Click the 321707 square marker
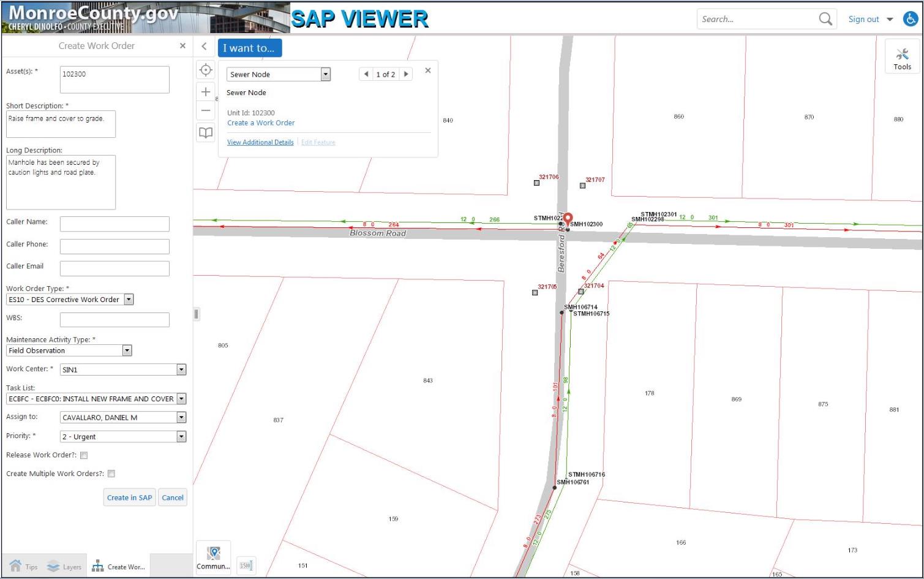924x579 pixels. tap(582, 186)
